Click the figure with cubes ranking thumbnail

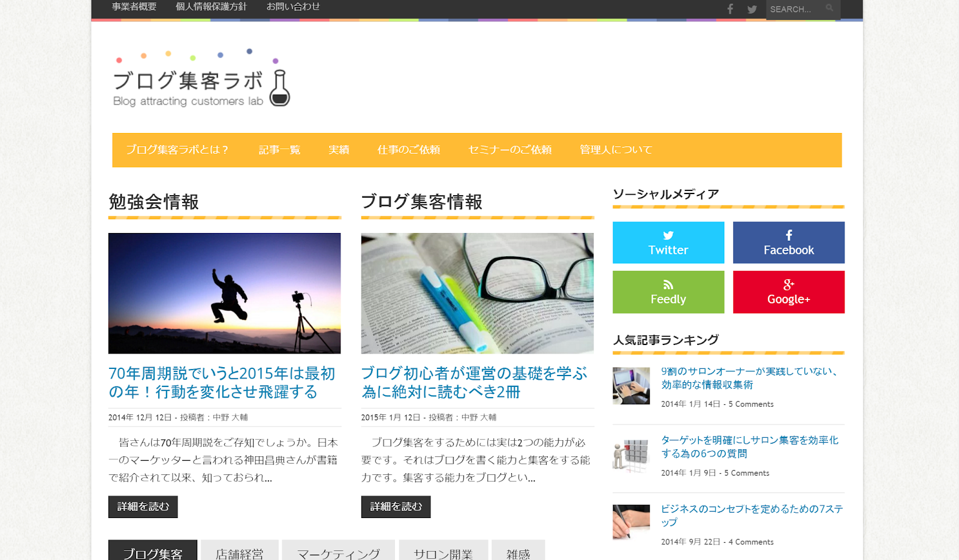631,455
